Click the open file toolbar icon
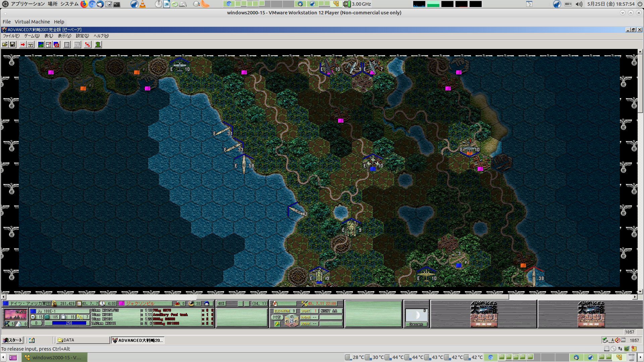This screenshot has width=644, height=362. (x=5, y=45)
